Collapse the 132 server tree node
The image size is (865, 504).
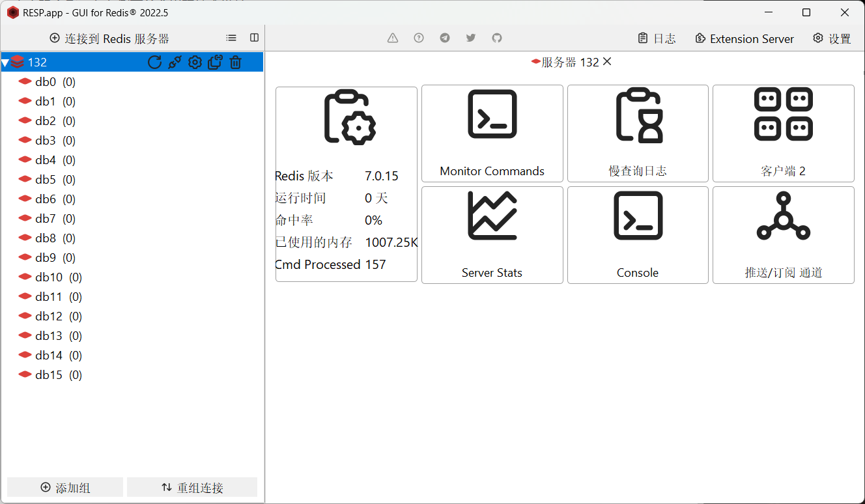(5, 63)
